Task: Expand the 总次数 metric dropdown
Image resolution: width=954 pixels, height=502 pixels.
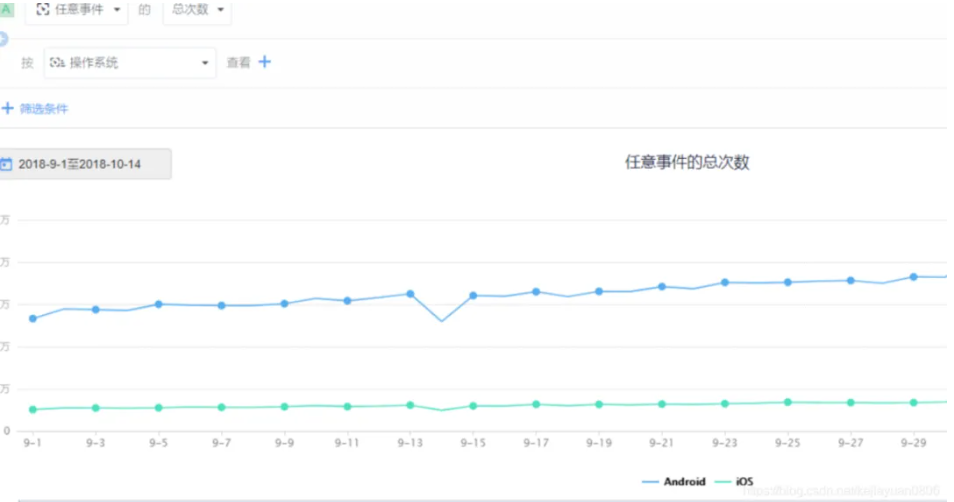Action: [219, 10]
